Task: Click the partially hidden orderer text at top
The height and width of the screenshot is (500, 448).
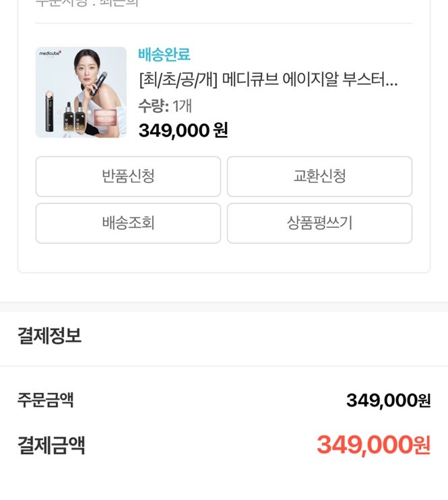Action: point(87,3)
